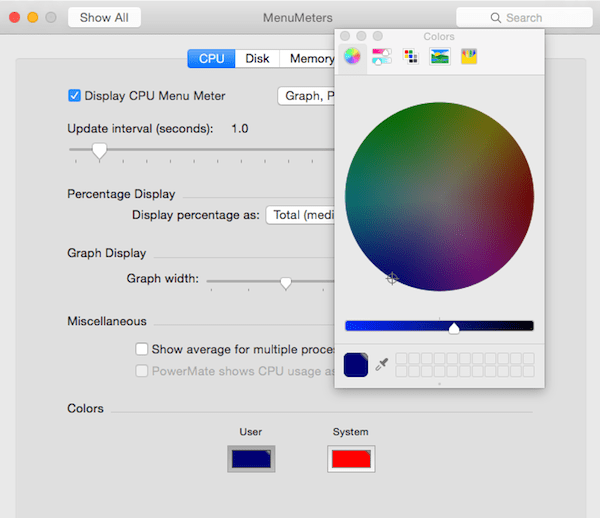Screen dimensions: 600x518
Task: Click the System red color well
Action: 351,459
